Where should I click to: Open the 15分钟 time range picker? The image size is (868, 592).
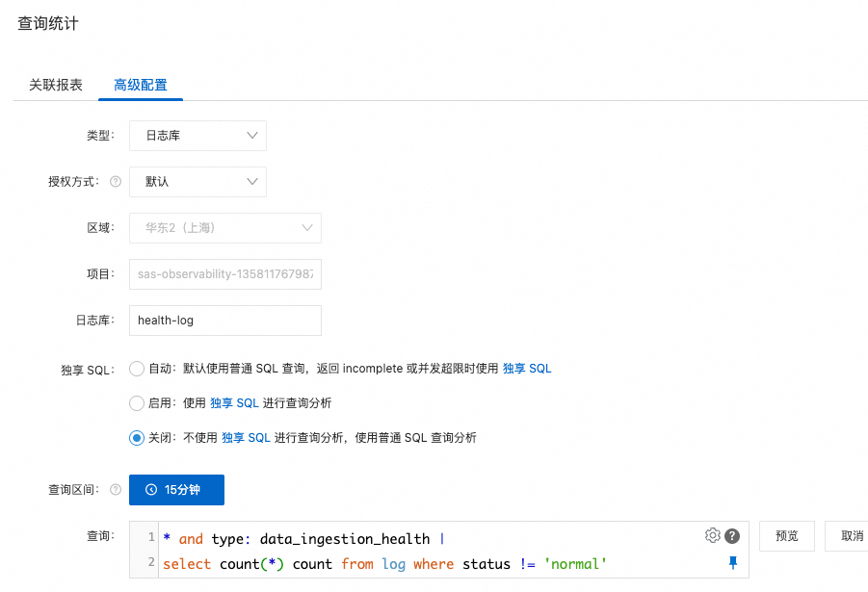(x=176, y=490)
